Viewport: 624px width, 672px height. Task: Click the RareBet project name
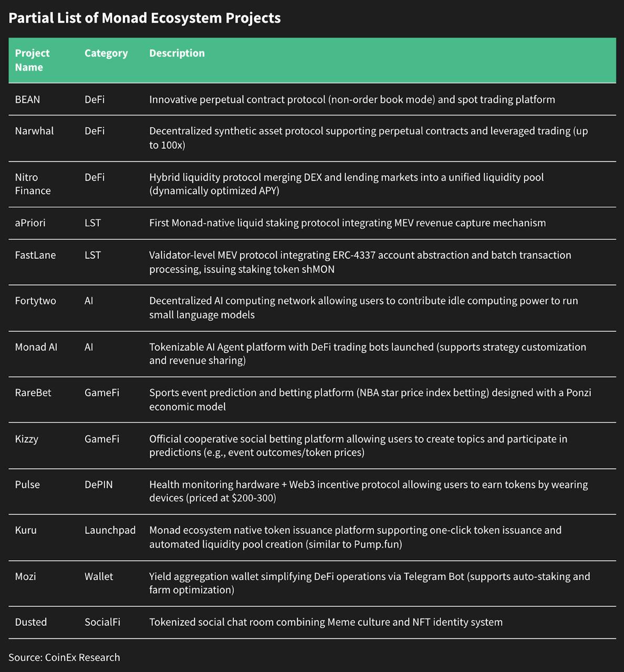(x=33, y=393)
